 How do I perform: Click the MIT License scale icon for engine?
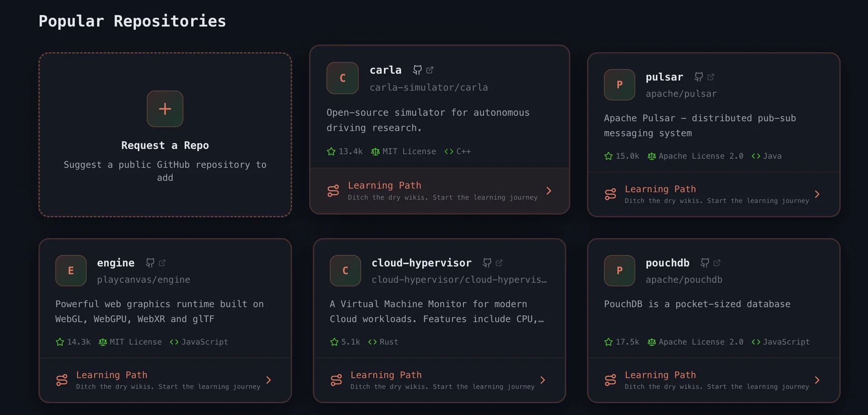click(x=102, y=342)
